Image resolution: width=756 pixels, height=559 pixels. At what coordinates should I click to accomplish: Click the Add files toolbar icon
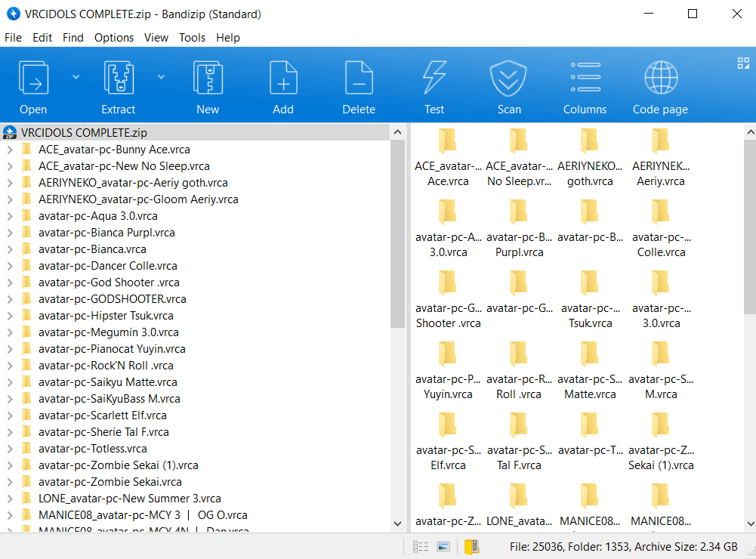[283, 78]
